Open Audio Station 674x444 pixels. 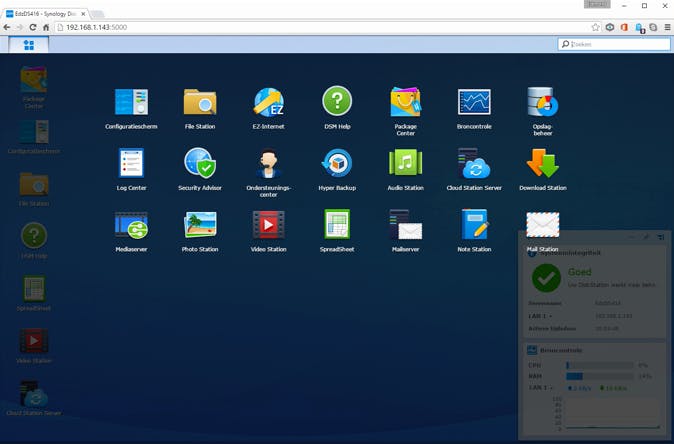[x=405, y=163]
